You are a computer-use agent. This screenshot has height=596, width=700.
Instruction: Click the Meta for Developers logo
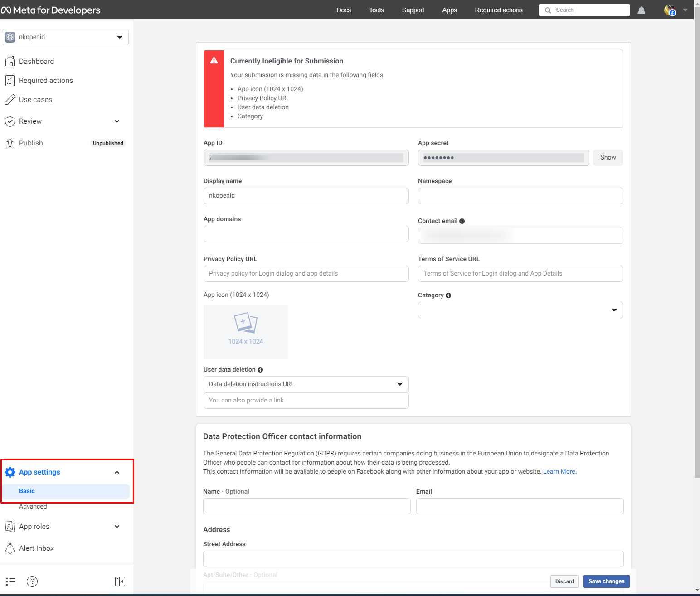51,10
